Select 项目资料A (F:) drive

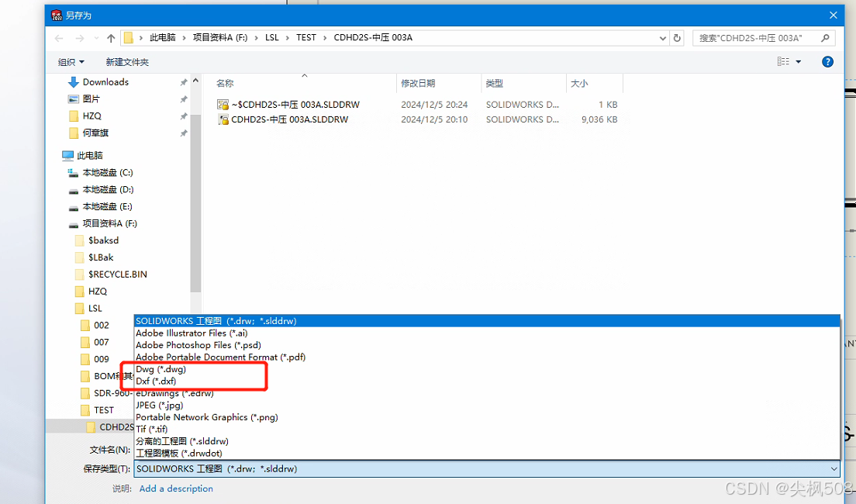[109, 223]
